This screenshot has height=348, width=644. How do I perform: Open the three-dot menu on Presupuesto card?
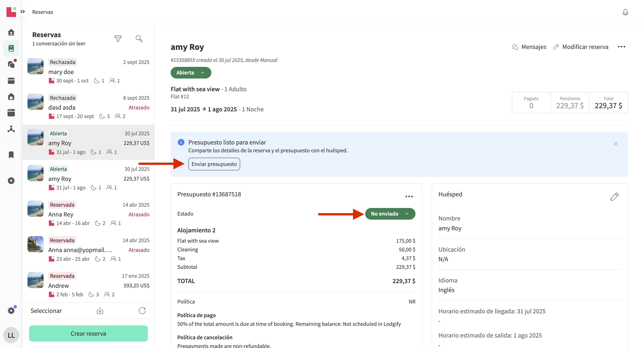[x=409, y=197]
